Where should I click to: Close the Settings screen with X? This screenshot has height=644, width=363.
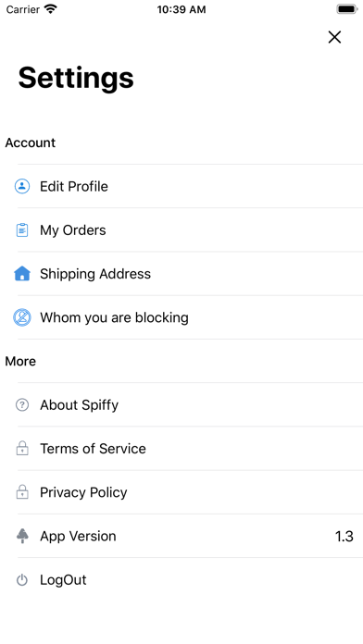point(334,37)
